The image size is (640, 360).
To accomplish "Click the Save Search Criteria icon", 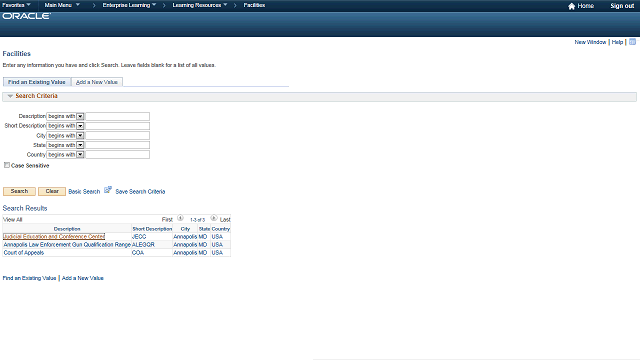I will (x=108, y=190).
